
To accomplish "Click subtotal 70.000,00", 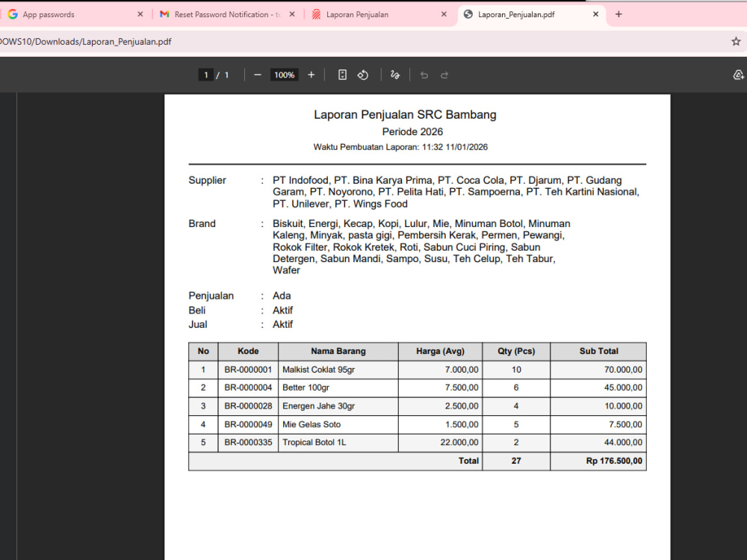I will [623, 370].
